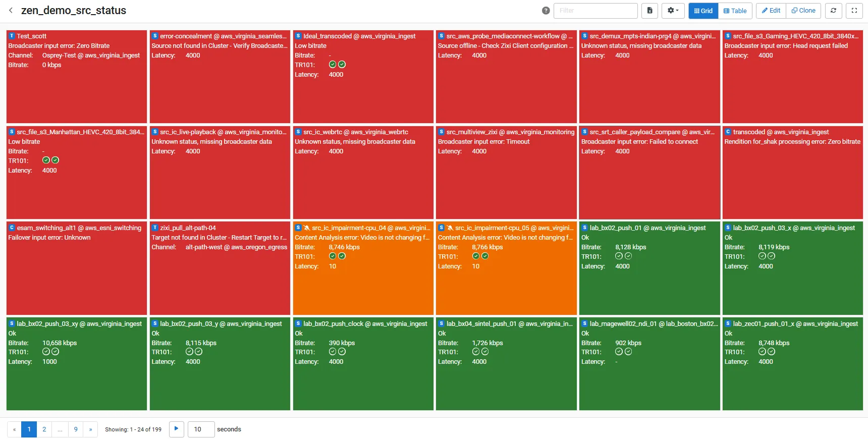The image size is (868, 439).
Task: Click muted bell icon on src_ic_impairment-cpu_04
Action: pos(307,228)
